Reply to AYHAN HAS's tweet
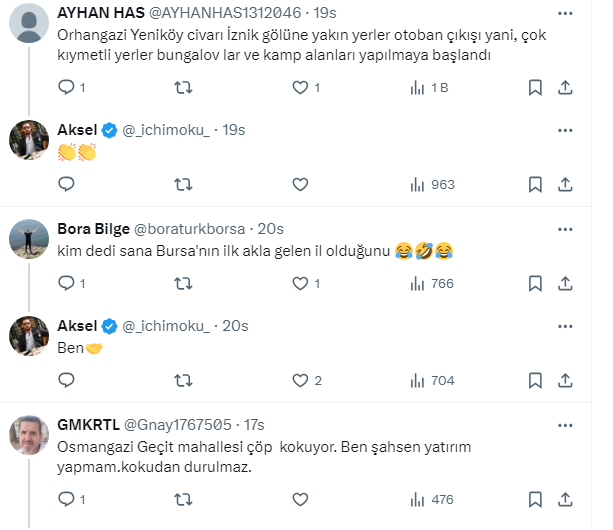613x530 pixels. click(67, 88)
